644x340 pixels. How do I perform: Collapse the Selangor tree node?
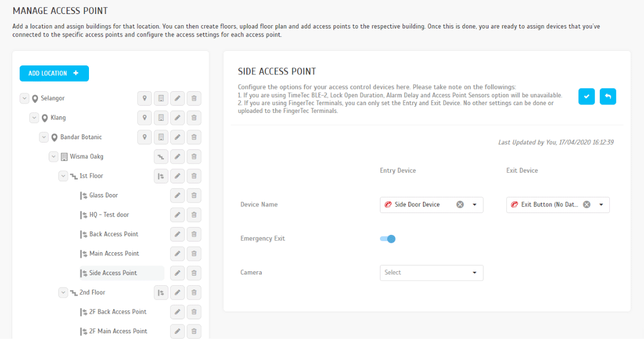24,98
